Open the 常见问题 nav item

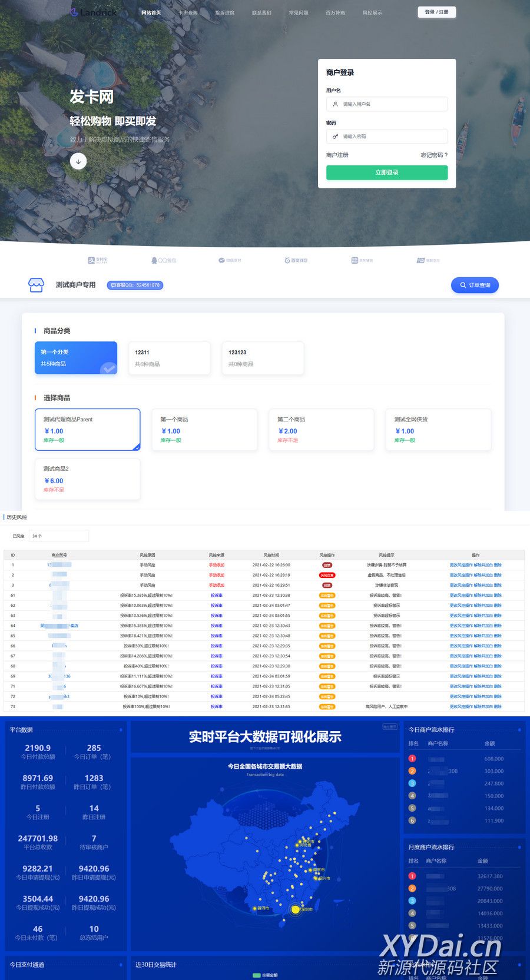pos(299,12)
